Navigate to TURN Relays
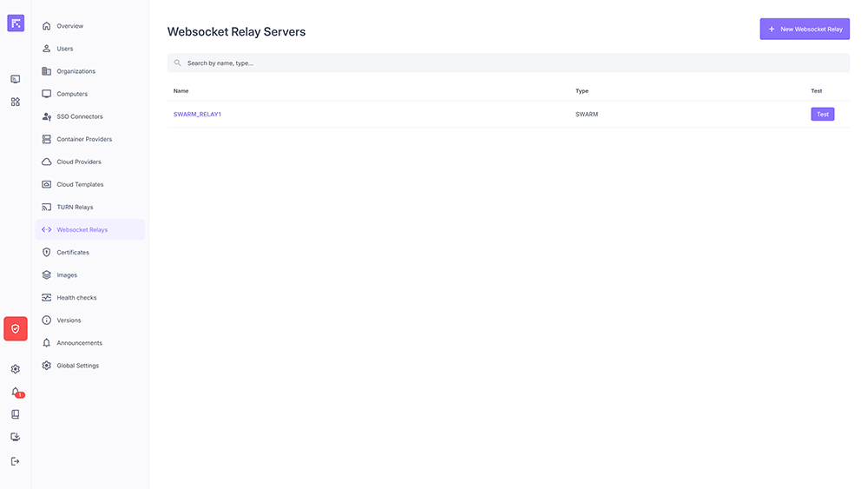The width and height of the screenshot is (868, 489). [75, 208]
